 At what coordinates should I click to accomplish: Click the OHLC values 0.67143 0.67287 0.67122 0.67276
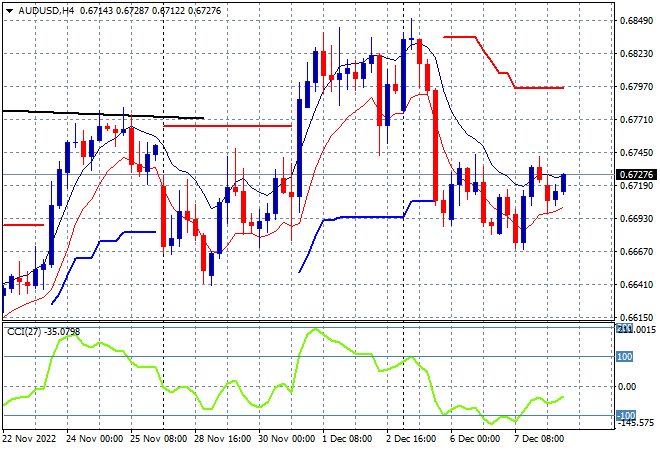(x=150, y=11)
